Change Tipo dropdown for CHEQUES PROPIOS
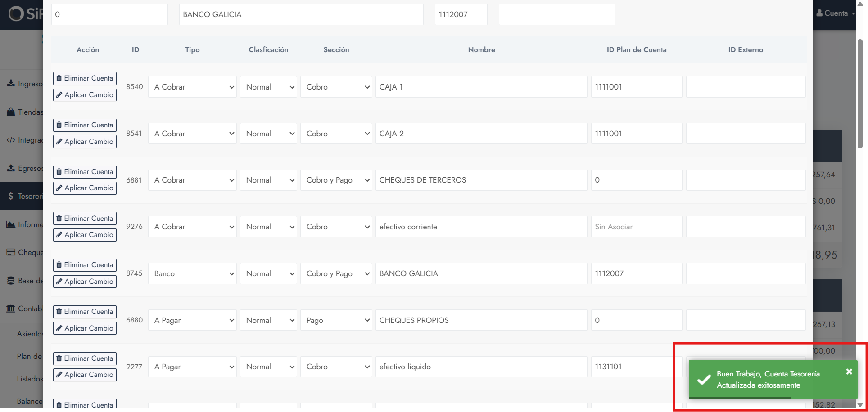This screenshot has height=412, width=868. (x=192, y=320)
